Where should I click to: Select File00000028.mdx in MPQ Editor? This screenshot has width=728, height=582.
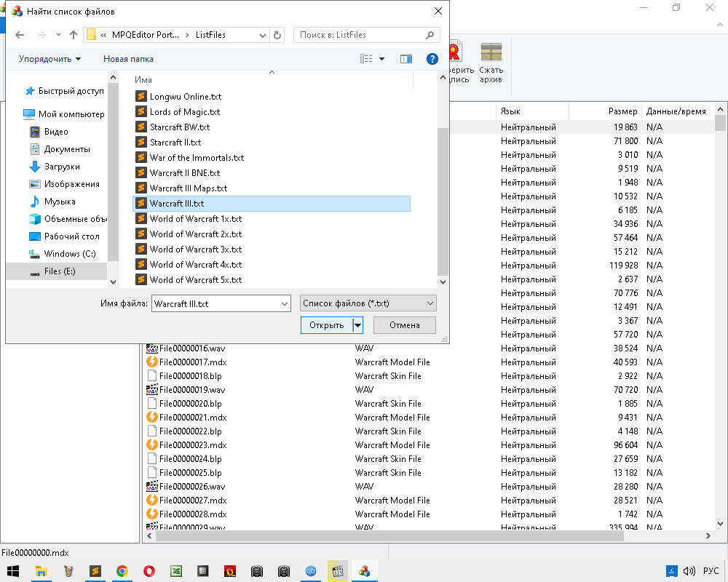193,514
